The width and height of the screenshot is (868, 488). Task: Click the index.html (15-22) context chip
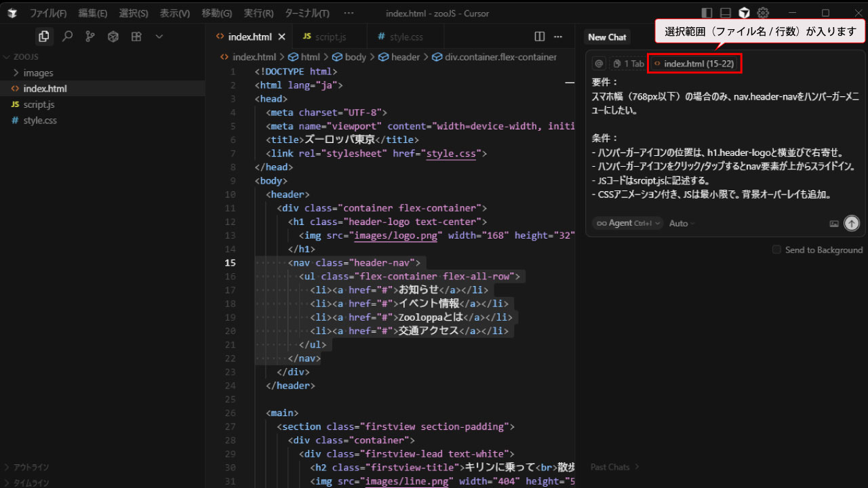[x=694, y=64]
